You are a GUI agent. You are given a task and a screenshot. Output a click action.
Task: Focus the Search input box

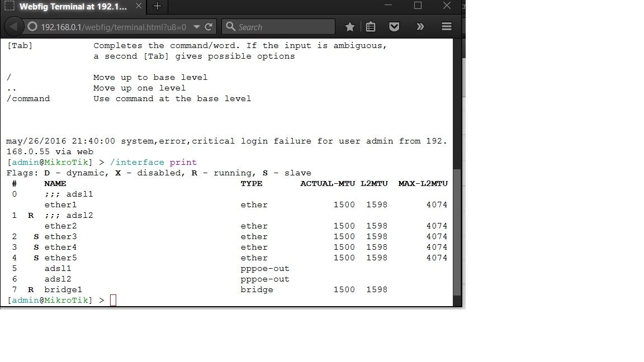click(278, 27)
